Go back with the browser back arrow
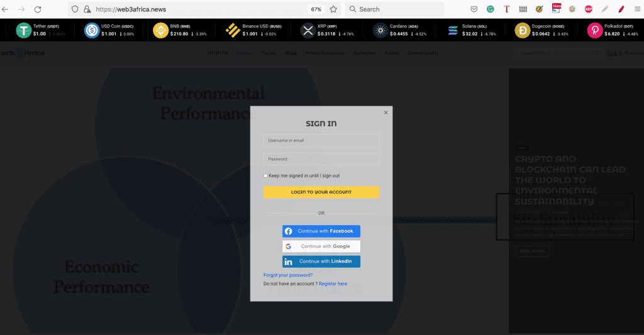The height and width of the screenshot is (335, 644). coord(5,9)
